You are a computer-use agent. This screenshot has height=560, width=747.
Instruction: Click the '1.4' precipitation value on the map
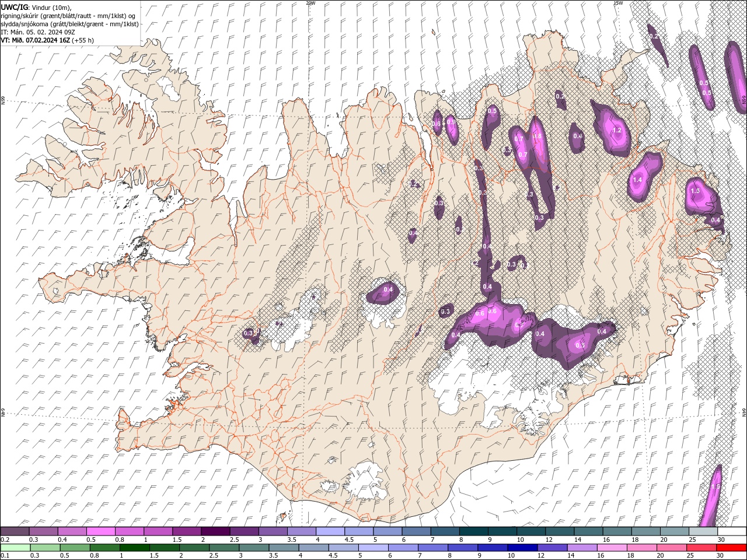(x=637, y=180)
